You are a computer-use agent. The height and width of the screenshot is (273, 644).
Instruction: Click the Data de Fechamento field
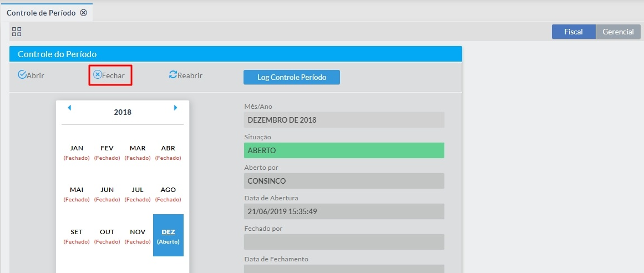pos(344,269)
